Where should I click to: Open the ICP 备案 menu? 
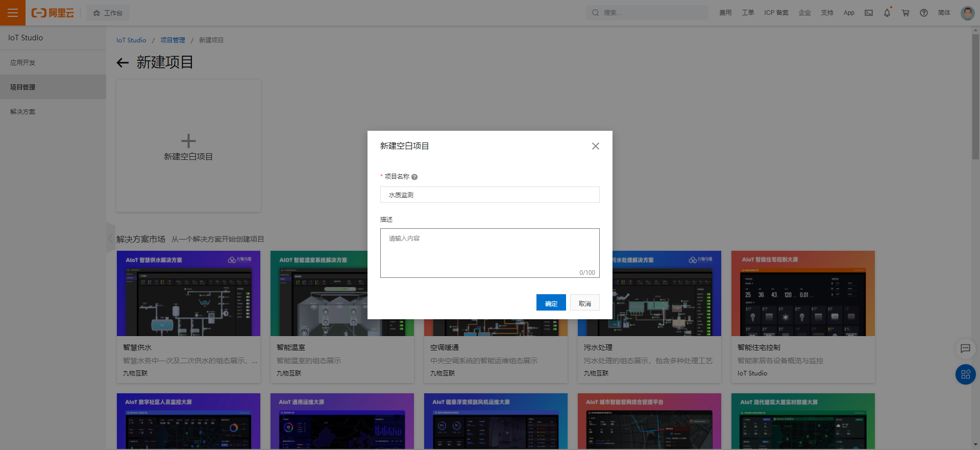tap(776, 13)
